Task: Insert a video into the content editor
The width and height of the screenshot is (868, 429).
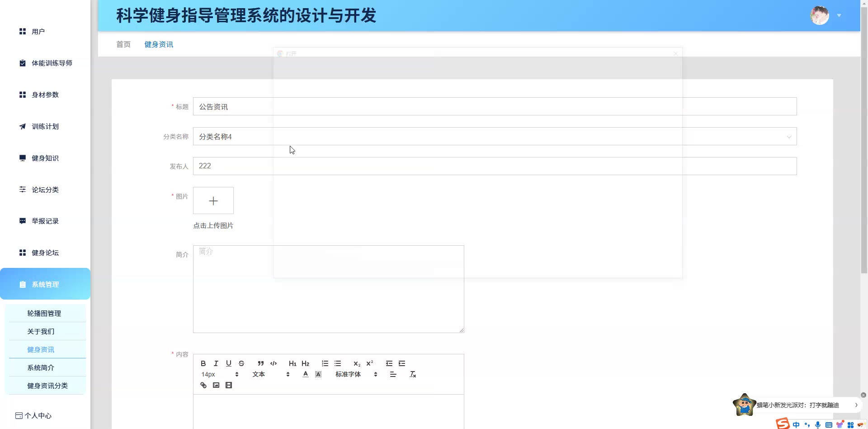Action: (x=229, y=385)
